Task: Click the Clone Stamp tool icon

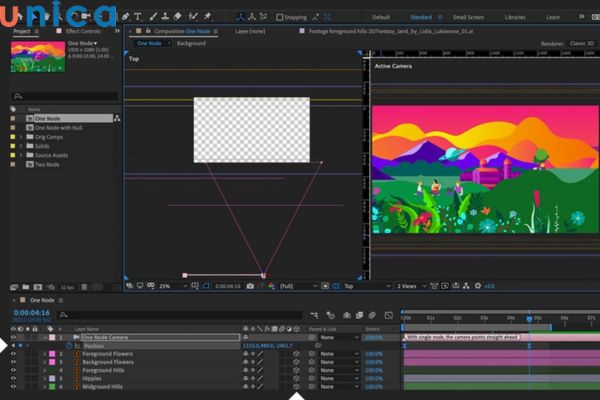Action: [x=163, y=17]
